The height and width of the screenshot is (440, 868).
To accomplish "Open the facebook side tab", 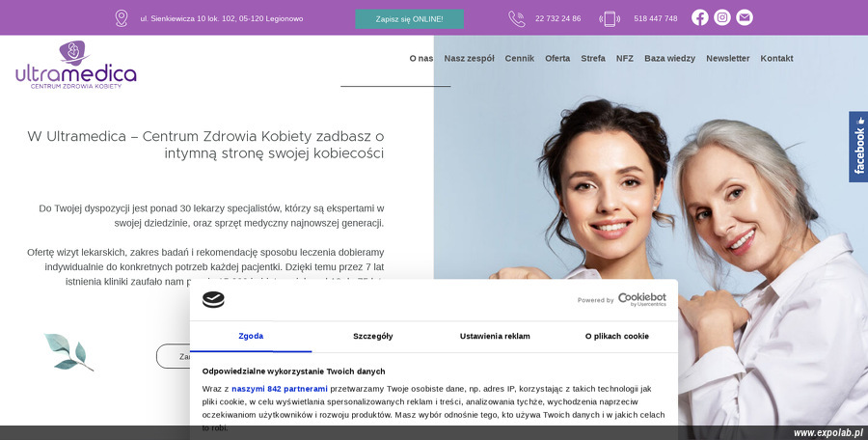I will tap(858, 147).
